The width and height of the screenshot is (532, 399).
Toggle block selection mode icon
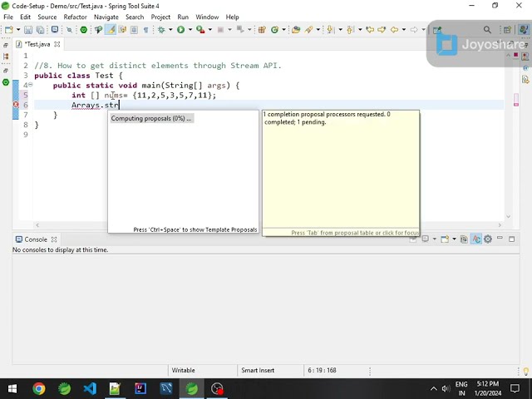pos(134,30)
